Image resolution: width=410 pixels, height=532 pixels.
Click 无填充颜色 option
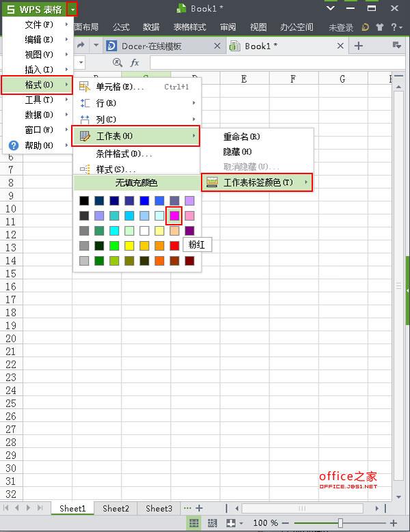(x=137, y=183)
